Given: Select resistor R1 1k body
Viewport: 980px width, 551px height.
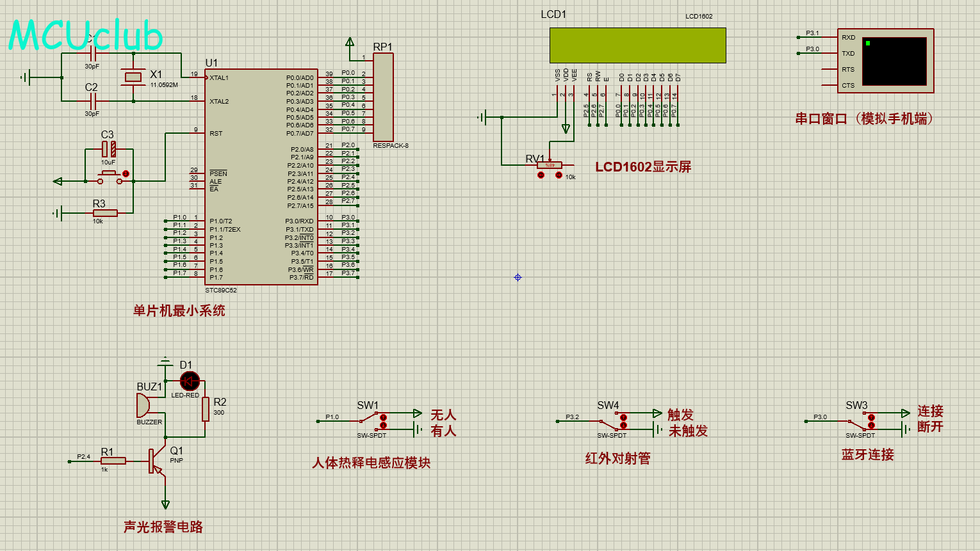Looking at the screenshot, I should click(x=113, y=461).
